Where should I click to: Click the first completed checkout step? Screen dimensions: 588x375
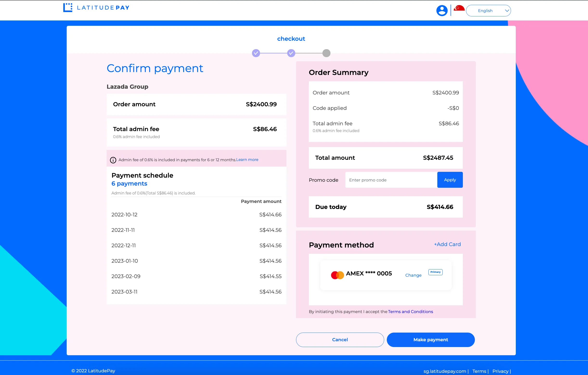click(256, 53)
